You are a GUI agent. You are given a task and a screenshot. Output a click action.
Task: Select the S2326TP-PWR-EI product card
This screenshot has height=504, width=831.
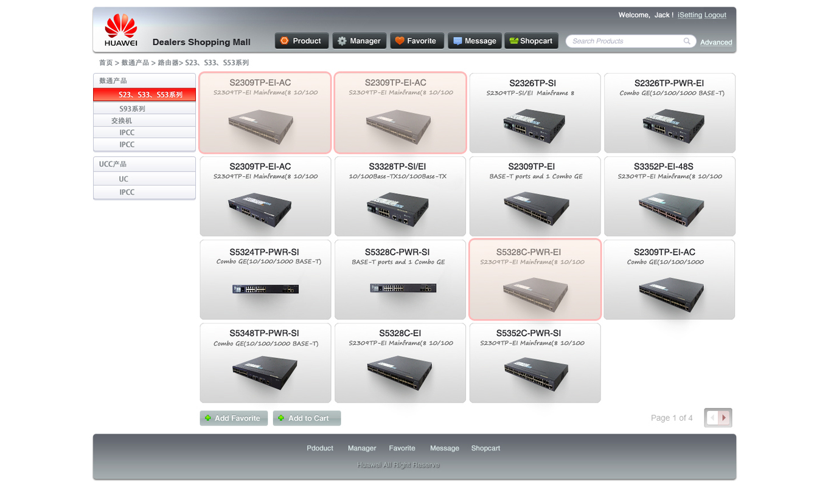[669, 113]
